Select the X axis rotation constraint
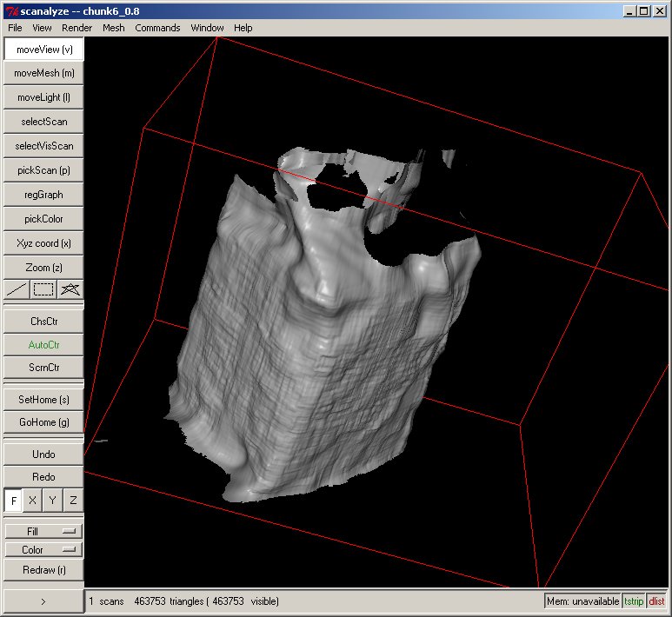This screenshot has height=617, width=672. point(33,501)
